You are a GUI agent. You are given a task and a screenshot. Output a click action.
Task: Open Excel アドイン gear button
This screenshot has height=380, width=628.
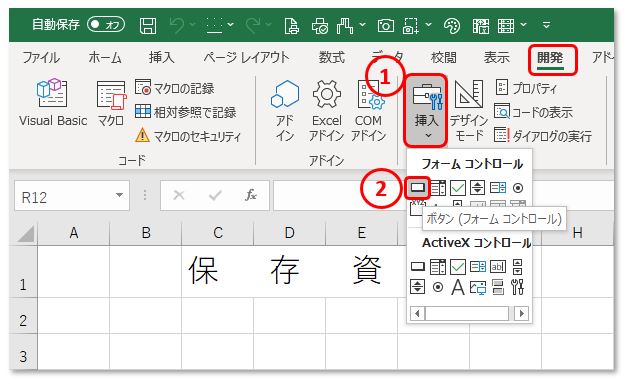click(x=327, y=111)
